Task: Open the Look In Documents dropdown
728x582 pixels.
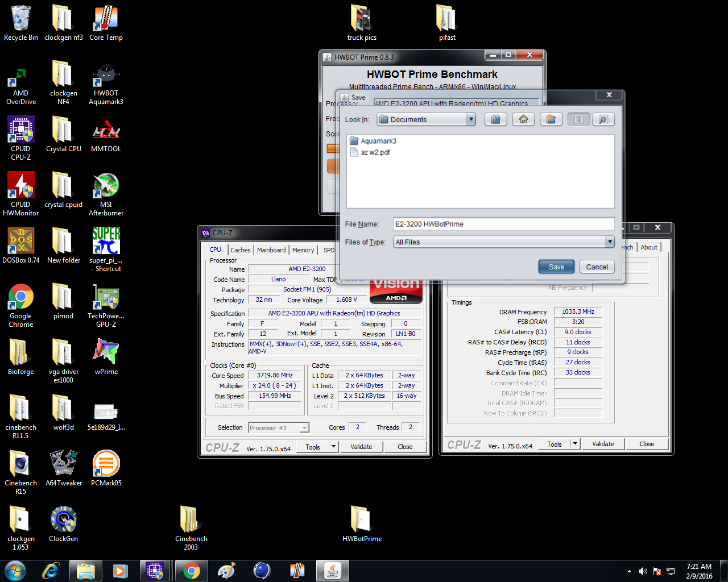Action: [x=427, y=119]
